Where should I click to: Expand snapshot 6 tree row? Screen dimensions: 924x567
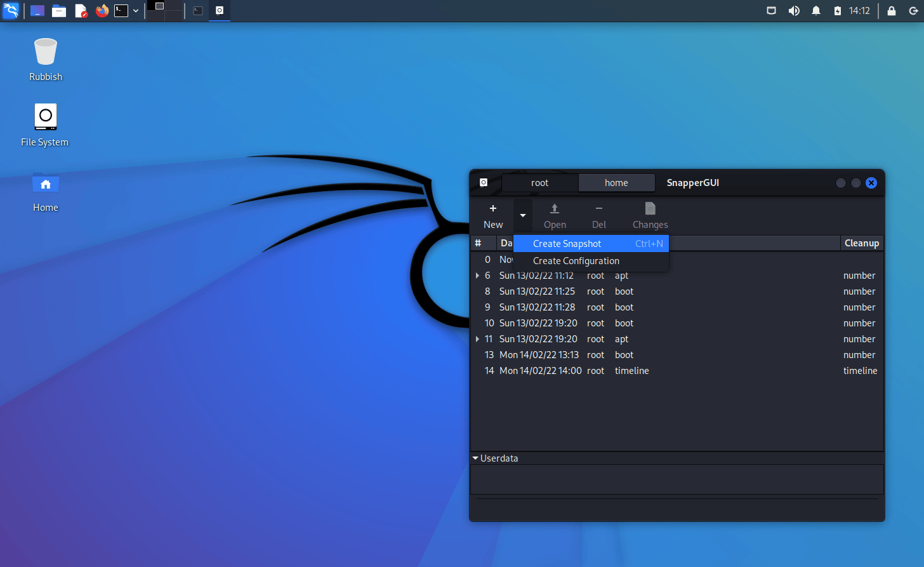point(477,276)
